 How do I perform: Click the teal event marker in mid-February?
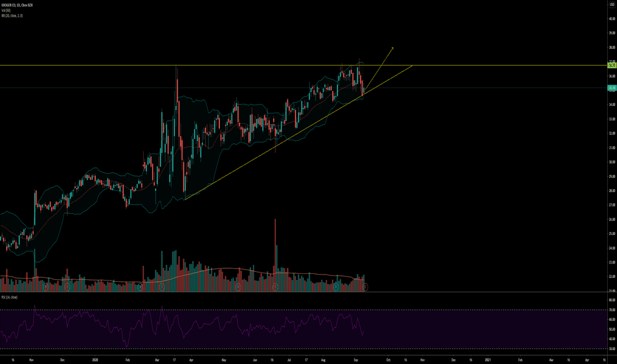point(140,288)
